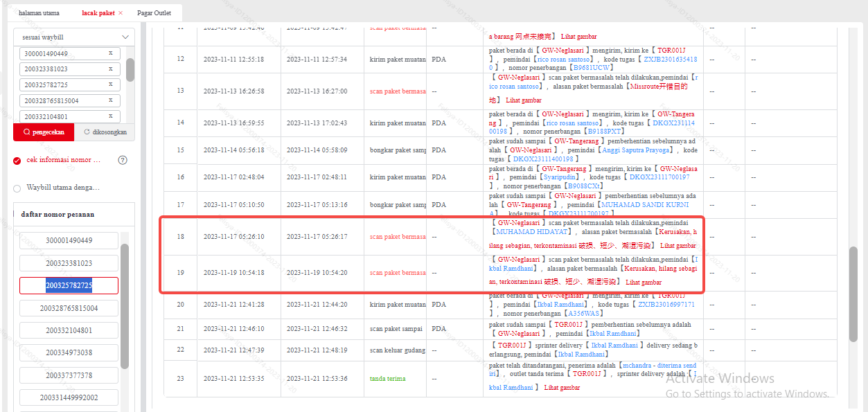Open task code ZXJB23016997171 in row 20
This screenshot has width=868, height=412.
point(666,305)
